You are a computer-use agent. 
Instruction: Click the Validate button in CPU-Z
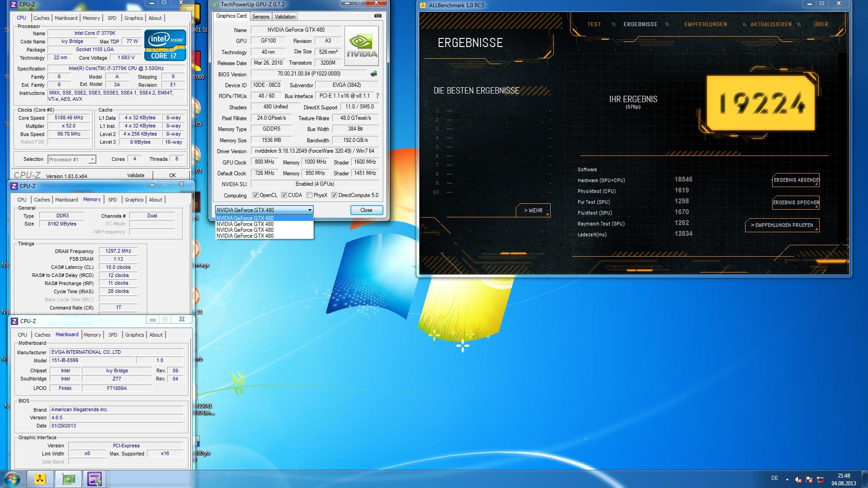[x=136, y=175]
